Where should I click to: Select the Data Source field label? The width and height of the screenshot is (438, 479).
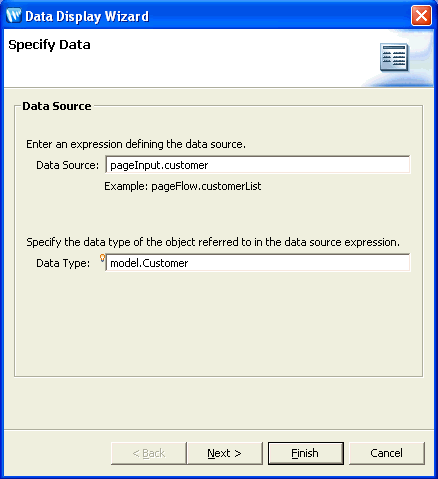[68, 165]
